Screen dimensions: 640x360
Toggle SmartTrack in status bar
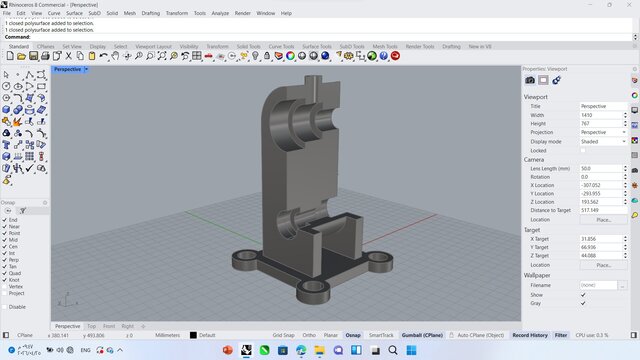pos(381,335)
